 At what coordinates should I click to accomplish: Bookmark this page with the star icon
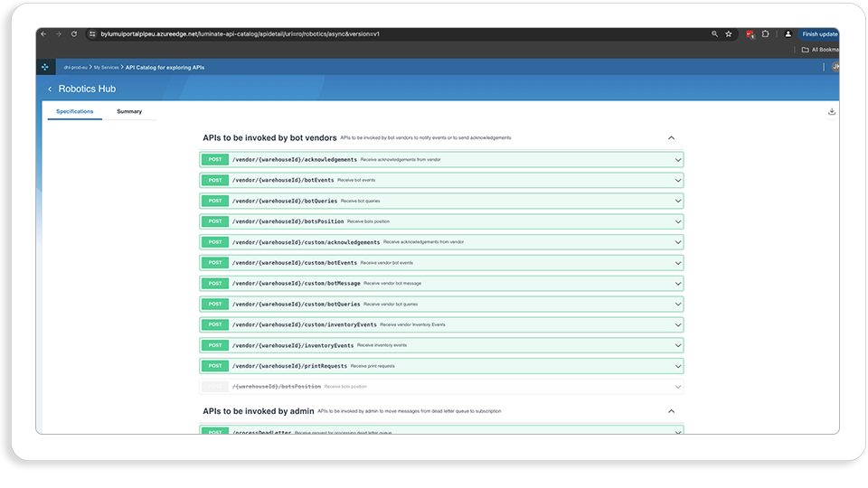[x=729, y=34]
